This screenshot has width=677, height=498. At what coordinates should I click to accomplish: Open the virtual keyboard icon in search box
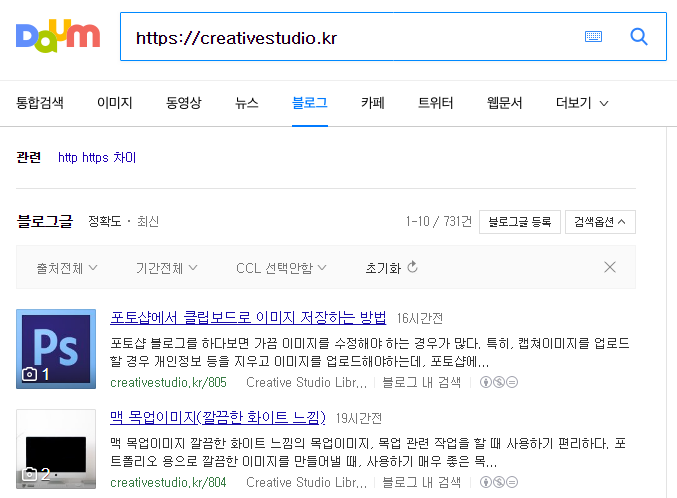pos(593,37)
